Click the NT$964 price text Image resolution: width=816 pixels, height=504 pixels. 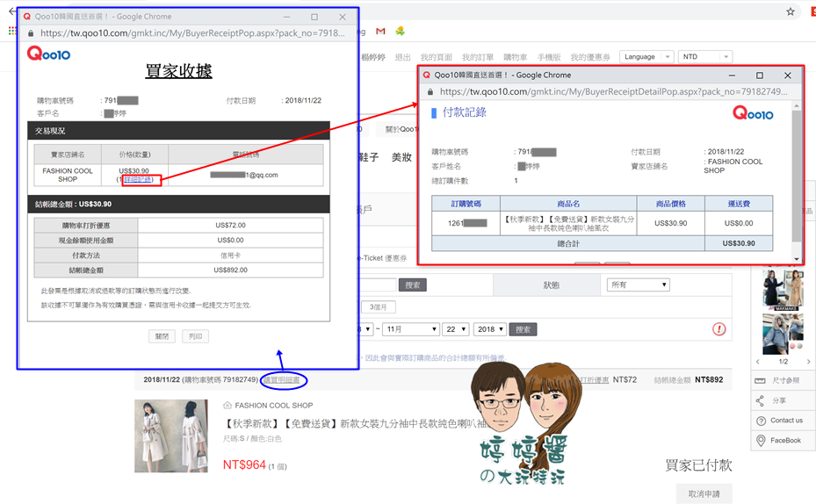[x=244, y=465]
